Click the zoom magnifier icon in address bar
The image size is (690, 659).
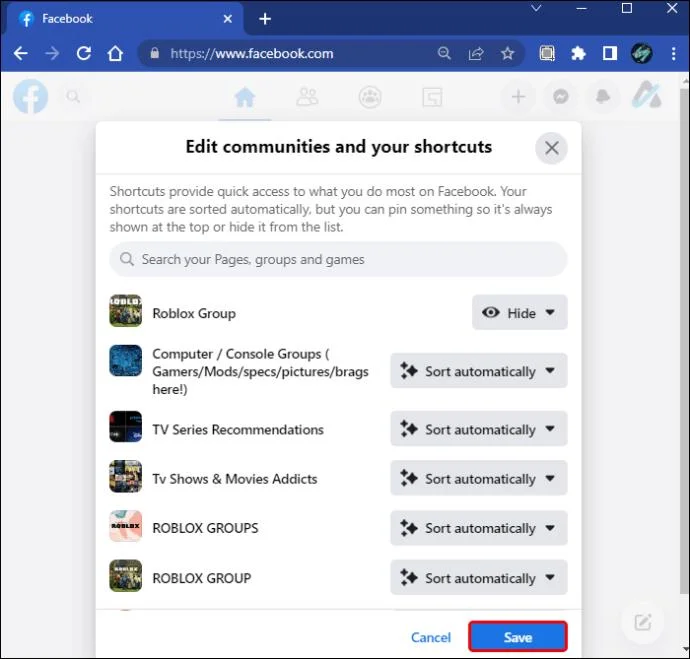pos(444,54)
